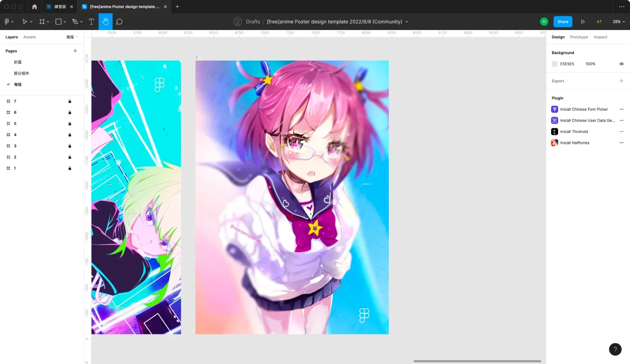Remove the Halftones plugin entry
Screen dimensions: 630x364
coord(621,143)
